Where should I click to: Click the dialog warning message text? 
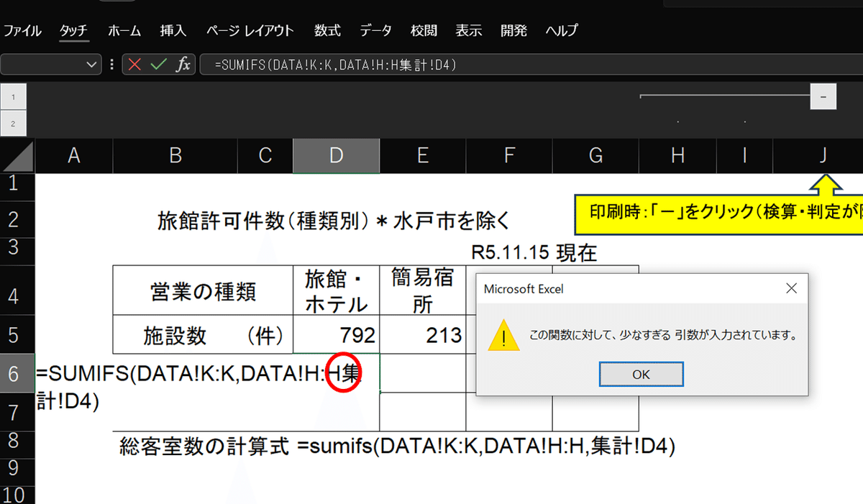pos(664,335)
